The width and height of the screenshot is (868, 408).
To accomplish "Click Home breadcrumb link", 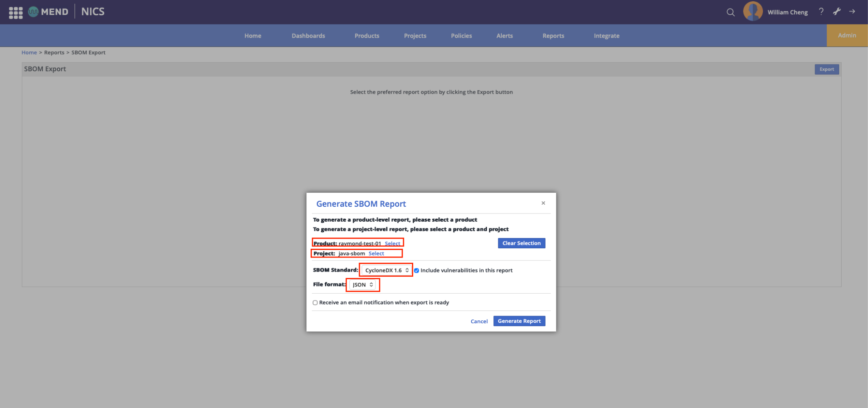I will click(29, 53).
